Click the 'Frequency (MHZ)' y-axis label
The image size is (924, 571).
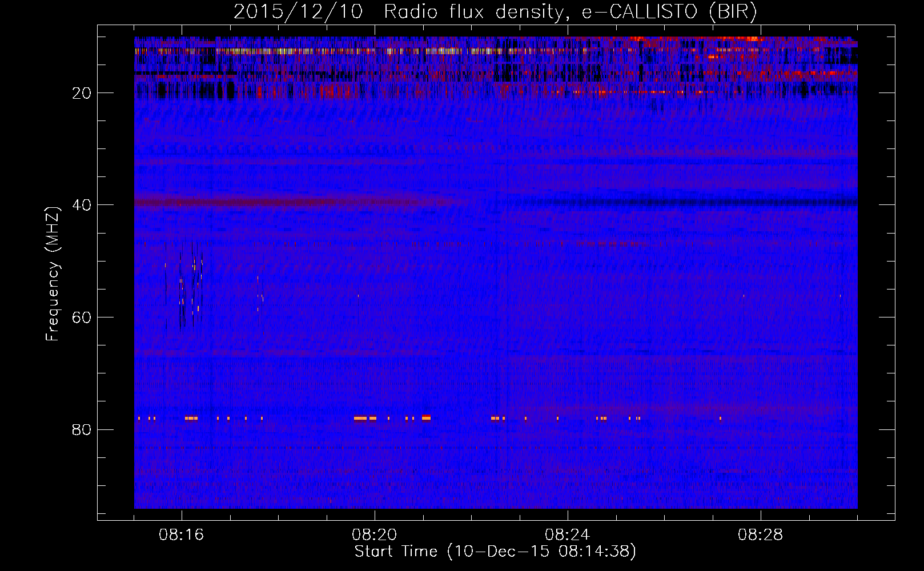point(53,274)
